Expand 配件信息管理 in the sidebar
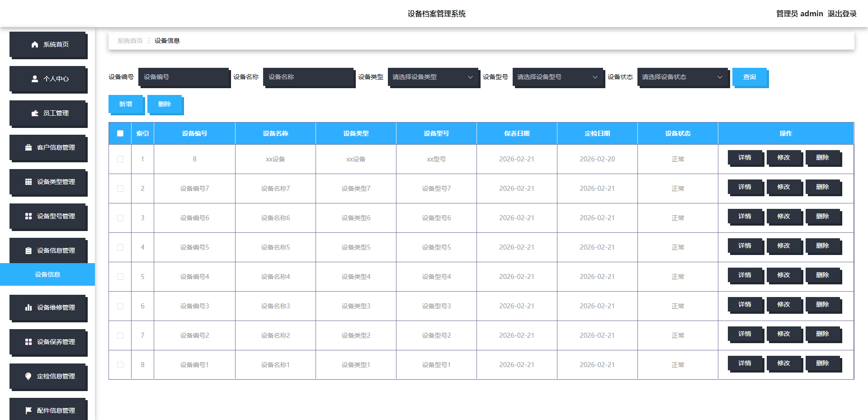 (48, 409)
